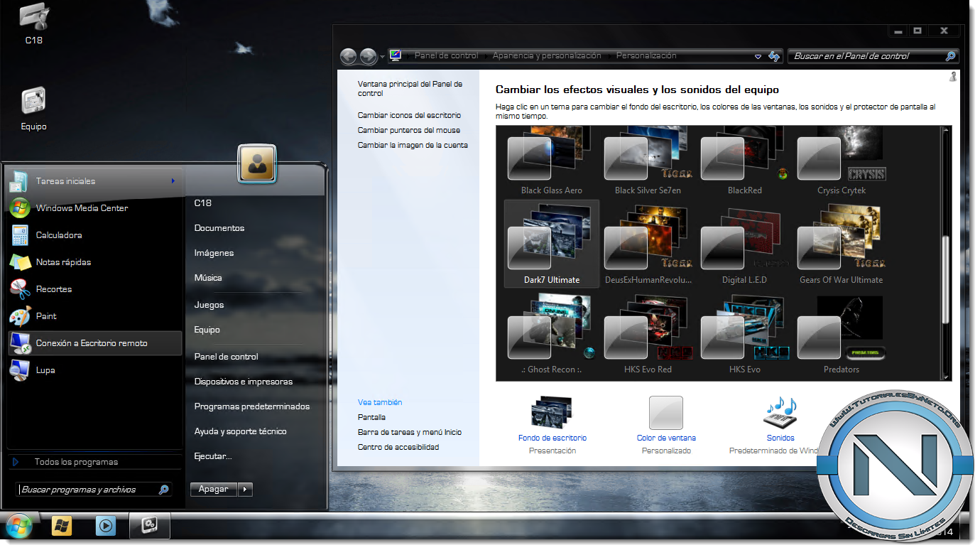This screenshot has height=550, width=980.
Task: Open Programas predeterminados
Action: [x=252, y=406]
